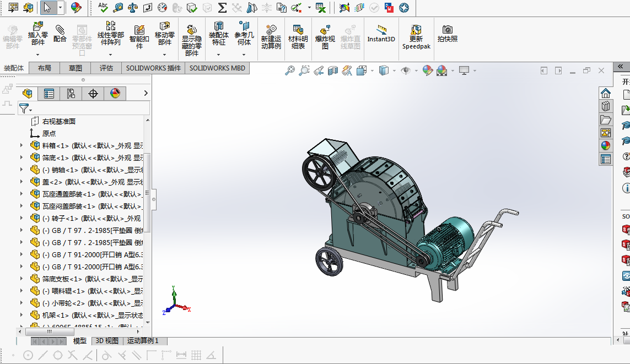Viewport: 630px width, 364px height.
Task: Toggle Instant3D mode
Action: (x=381, y=33)
